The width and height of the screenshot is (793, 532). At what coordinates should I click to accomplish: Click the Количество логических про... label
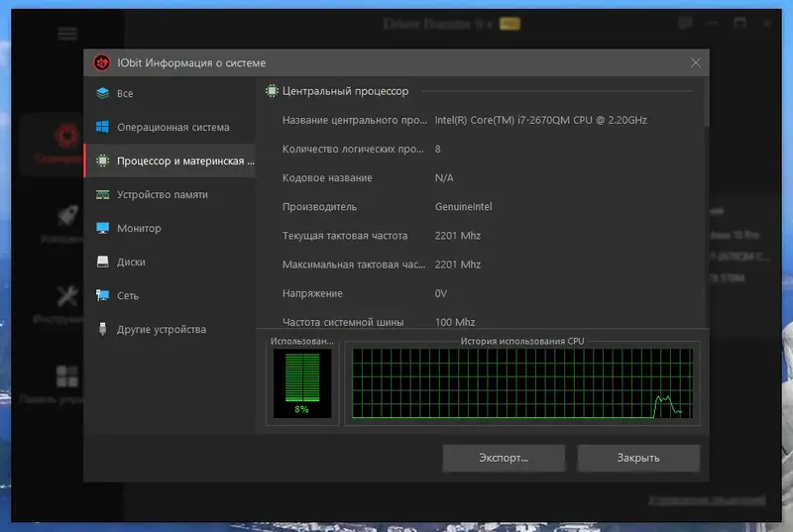tap(353, 149)
